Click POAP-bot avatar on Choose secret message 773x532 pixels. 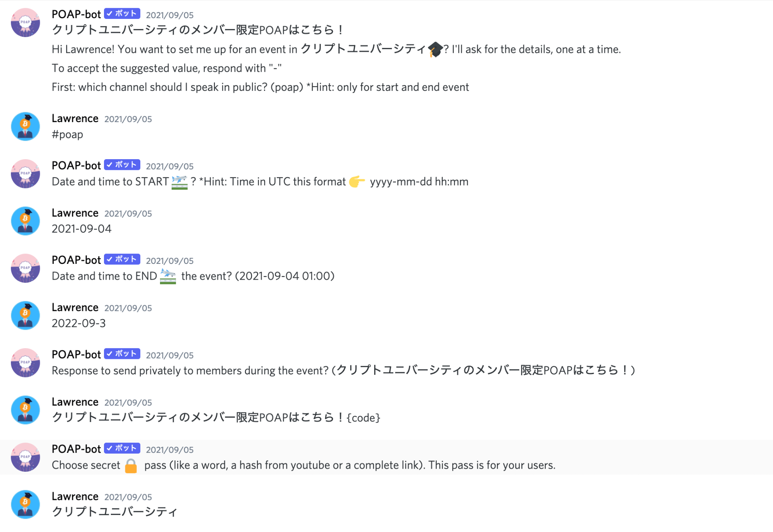coord(26,457)
